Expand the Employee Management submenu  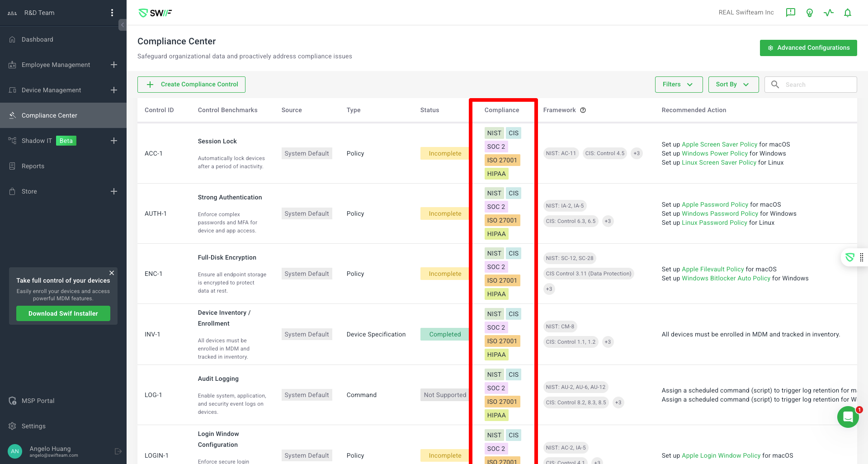114,65
